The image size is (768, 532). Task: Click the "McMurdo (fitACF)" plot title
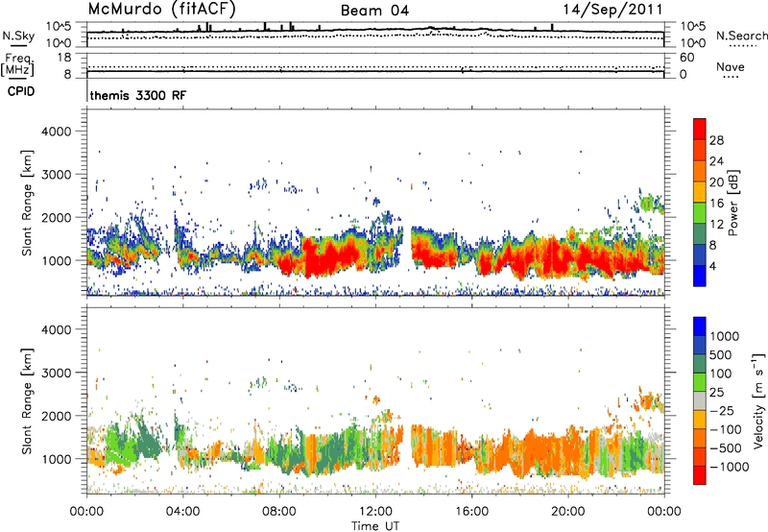pos(161,9)
